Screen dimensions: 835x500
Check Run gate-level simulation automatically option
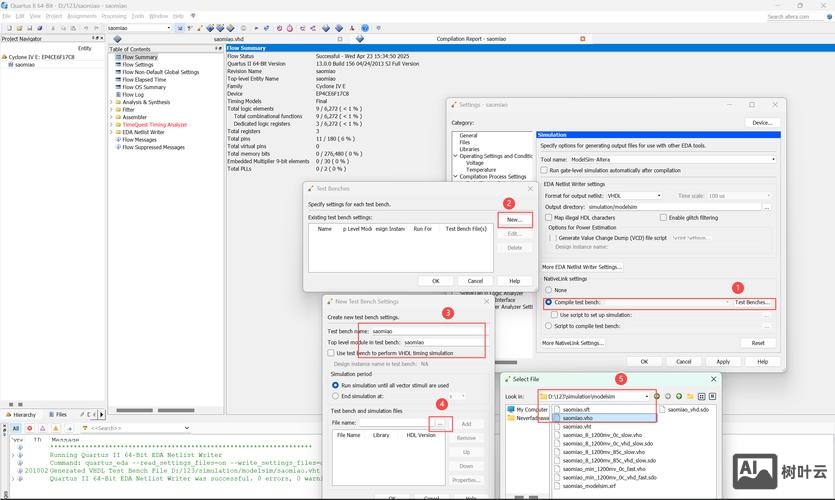pos(545,170)
